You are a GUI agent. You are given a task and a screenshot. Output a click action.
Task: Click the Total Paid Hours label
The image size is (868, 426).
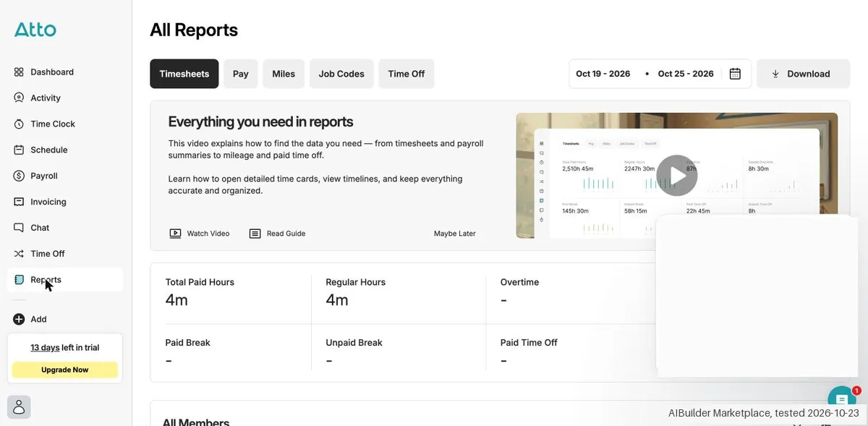(x=200, y=282)
